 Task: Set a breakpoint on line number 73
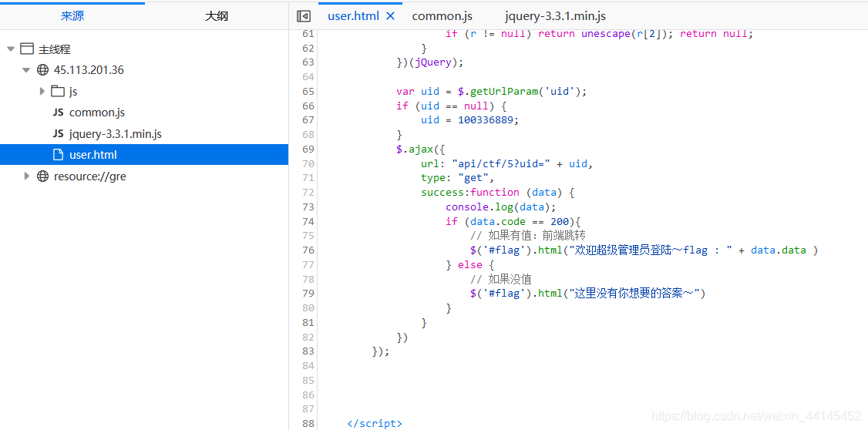(x=308, y=207)
